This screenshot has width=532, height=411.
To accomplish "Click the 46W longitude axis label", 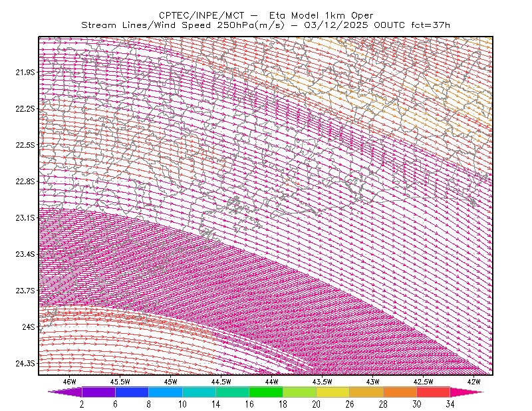I will tap(70, 382).
